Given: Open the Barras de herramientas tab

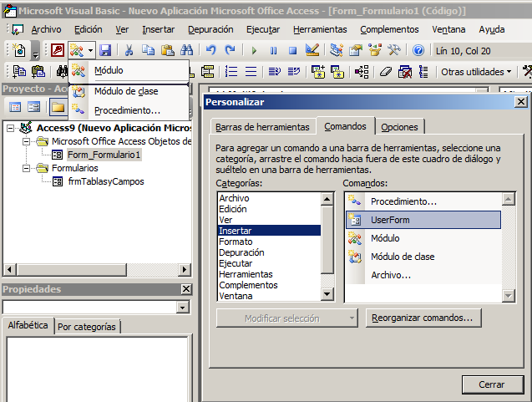Looking at the screenshot, I should (x=262, y=127).
